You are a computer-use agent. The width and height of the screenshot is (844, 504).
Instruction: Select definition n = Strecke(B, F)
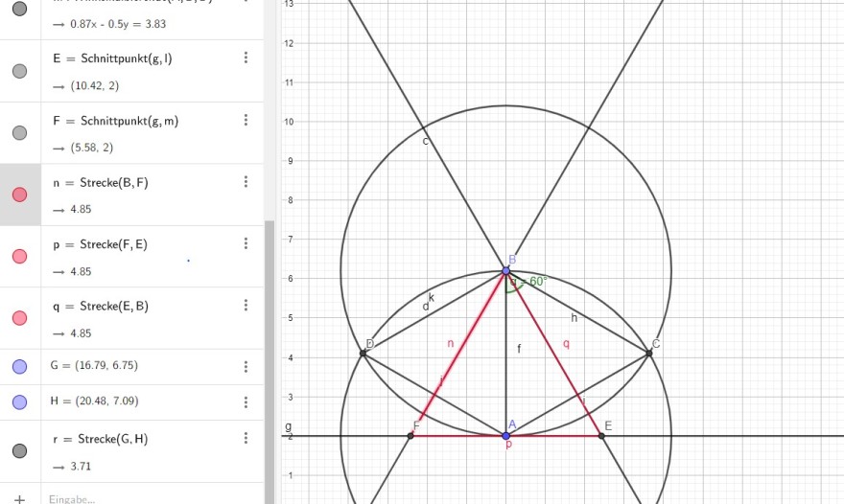[101, 182]
